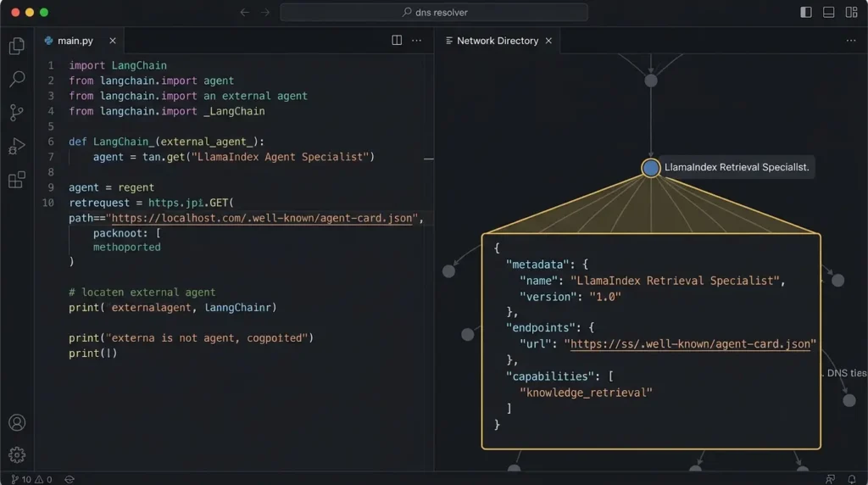Click the "agent = regent" line
Image resolution: width=868 pixels, height=485 pixels.
tap(111, 187)
